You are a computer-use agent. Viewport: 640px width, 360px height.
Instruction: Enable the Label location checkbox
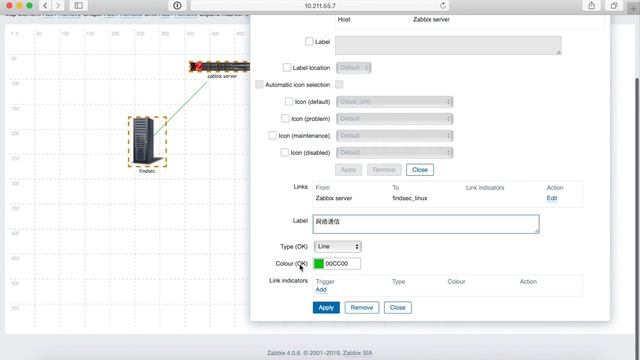(287, 67)
